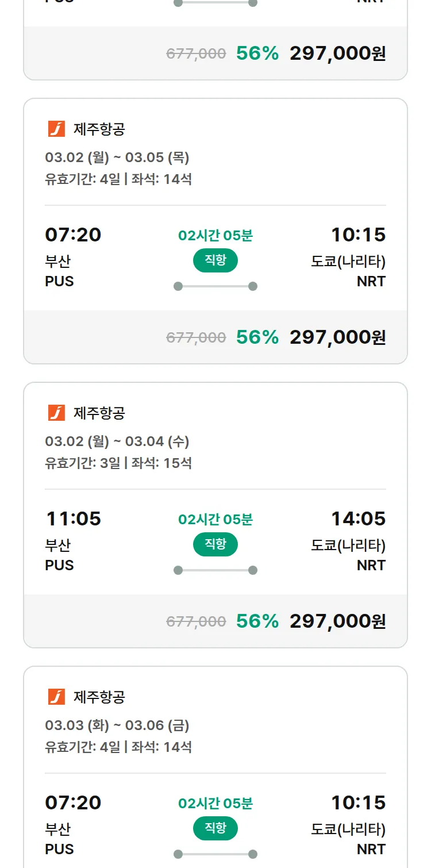Click 도쿄(나리타) destination on the 14:05 arrival
431x868 pixels.
point(348,546)
